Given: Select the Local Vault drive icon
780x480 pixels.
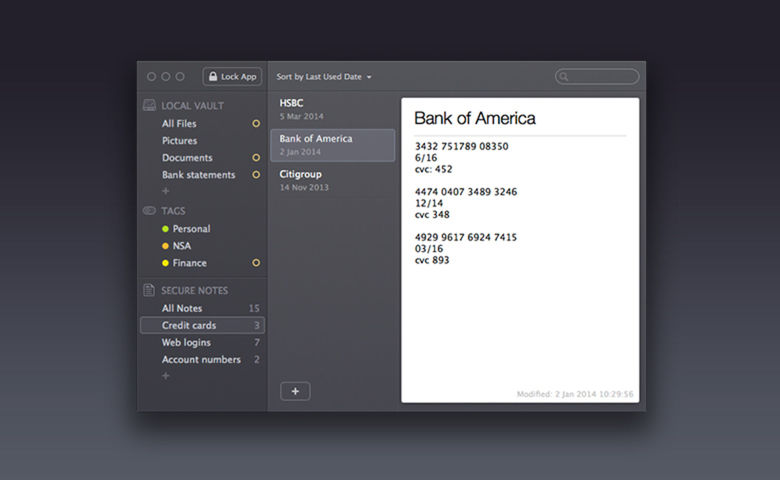Looking at the screenshot, I should point(149,105).
